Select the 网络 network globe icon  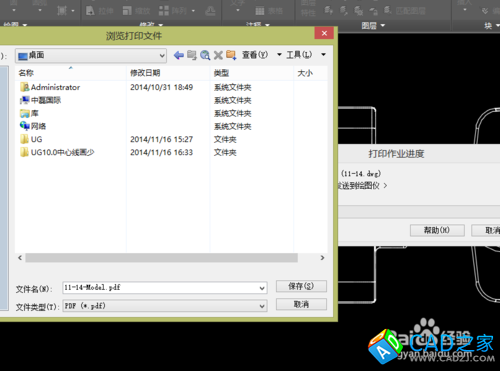point(24,126)
